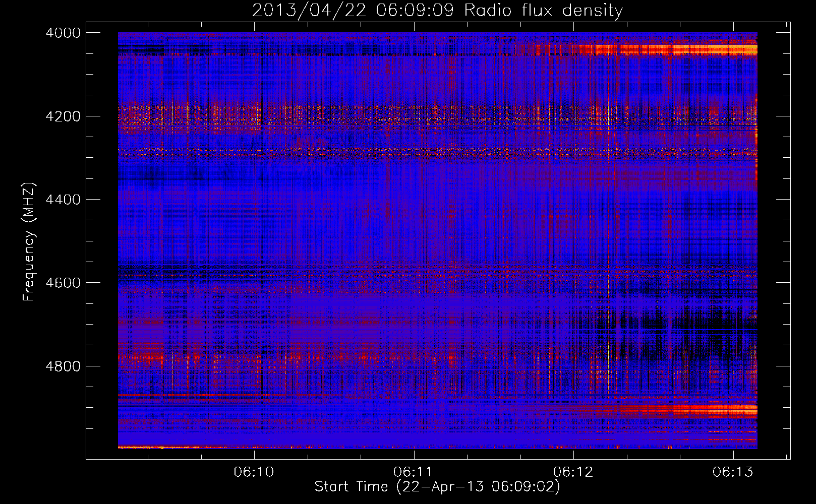Click the 4000 frequency tick label
This screenshot has width=816, height=504.
63,33
